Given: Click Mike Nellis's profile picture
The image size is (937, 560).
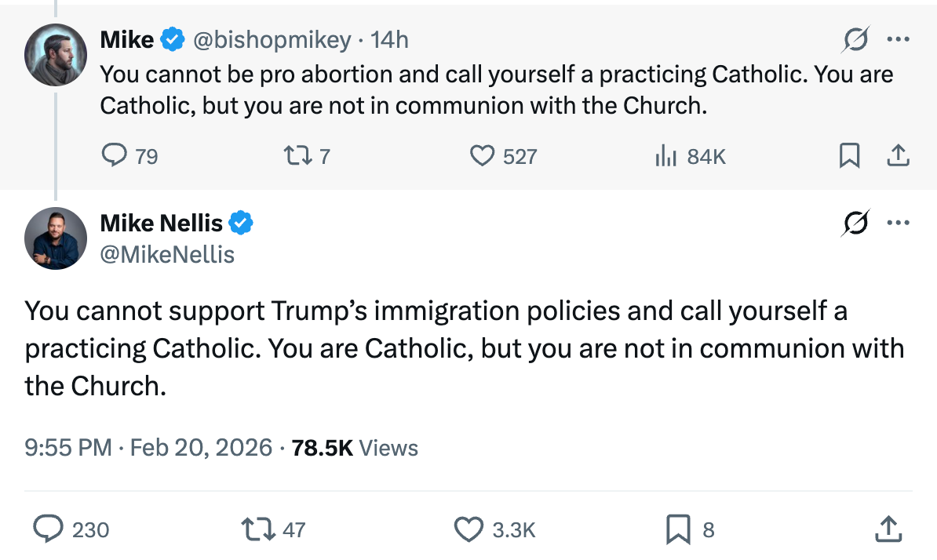Looking at the screenshot, I should (56, 238).
